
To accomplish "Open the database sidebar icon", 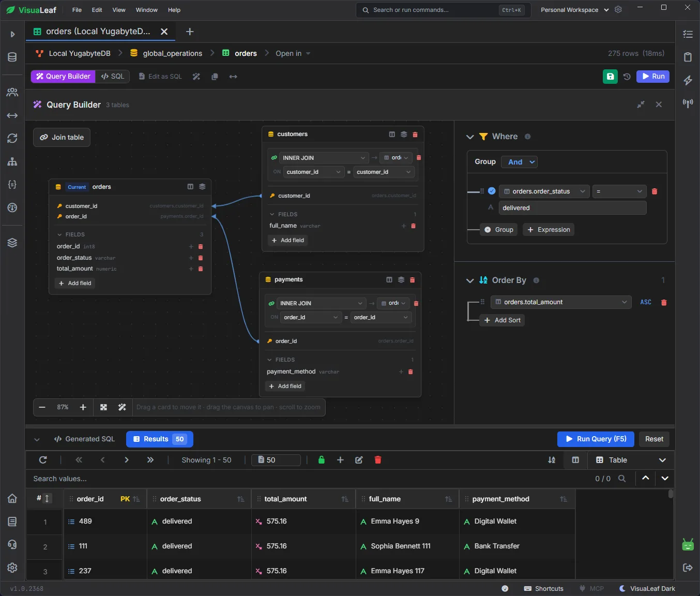I will tap(12, 57).
